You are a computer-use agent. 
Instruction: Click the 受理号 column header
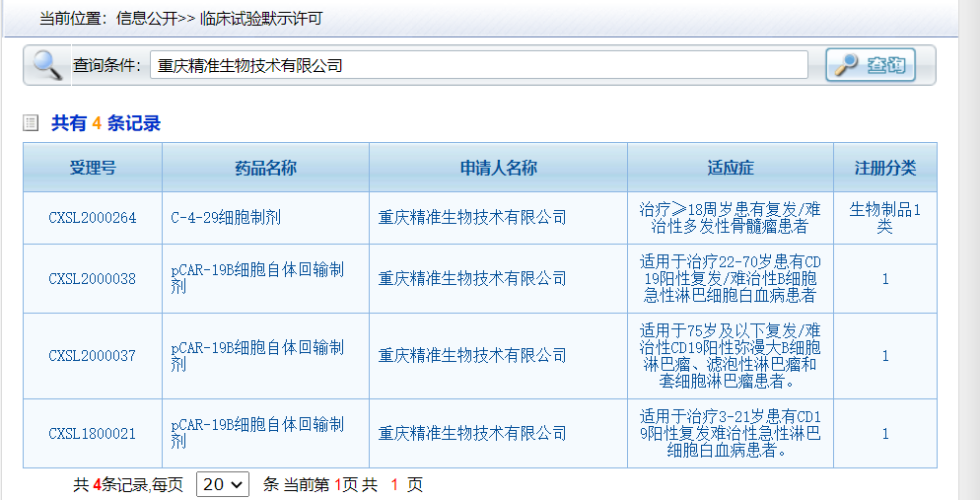93,168
